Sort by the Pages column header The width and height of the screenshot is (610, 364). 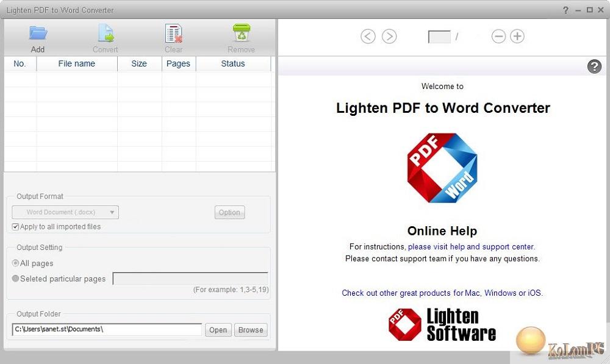click(179, 64)
